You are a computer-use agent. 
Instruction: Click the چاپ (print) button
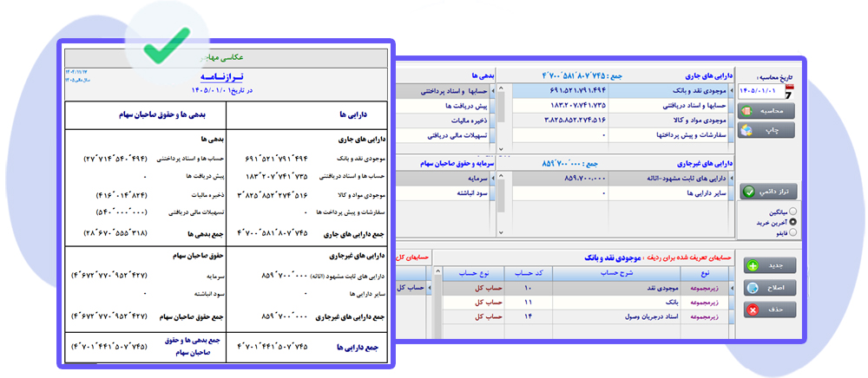[x=767, y=130]
